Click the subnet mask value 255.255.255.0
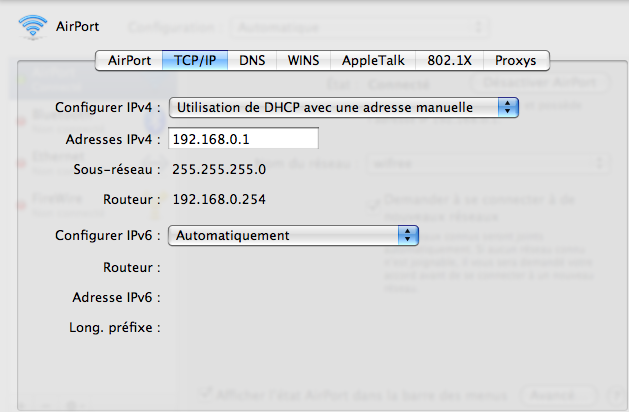Screen dimensions: 629x412 tap(219, 170)
